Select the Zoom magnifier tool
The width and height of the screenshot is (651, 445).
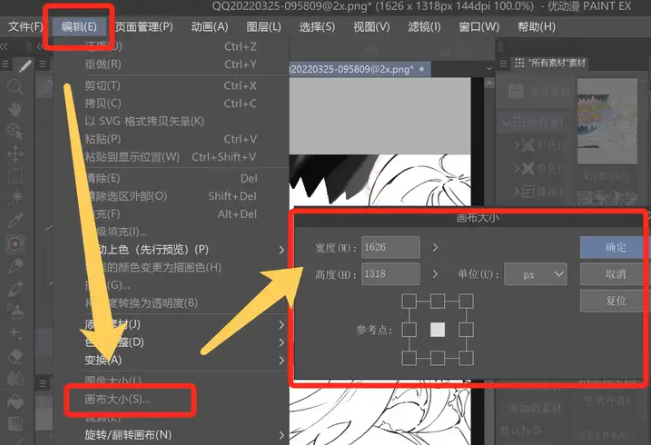click(15, 87)
